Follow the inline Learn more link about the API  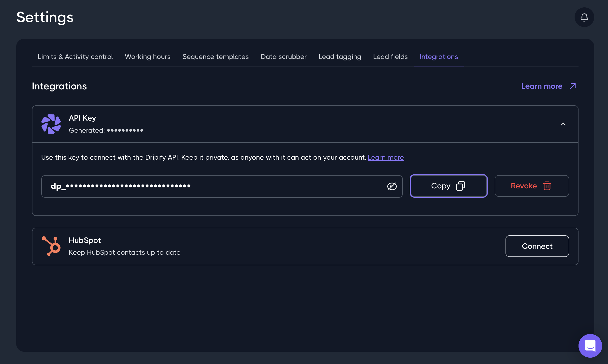[x=386, y=157]
